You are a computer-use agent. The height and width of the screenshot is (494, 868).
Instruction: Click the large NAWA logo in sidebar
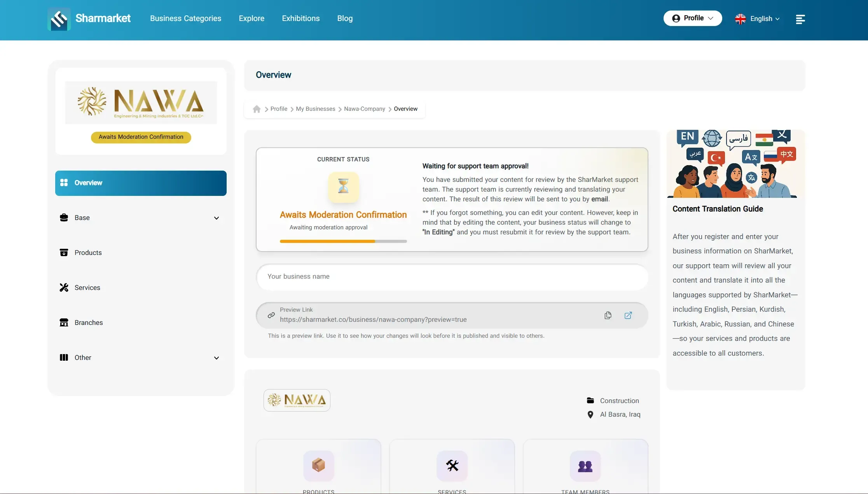pos(141,103)
